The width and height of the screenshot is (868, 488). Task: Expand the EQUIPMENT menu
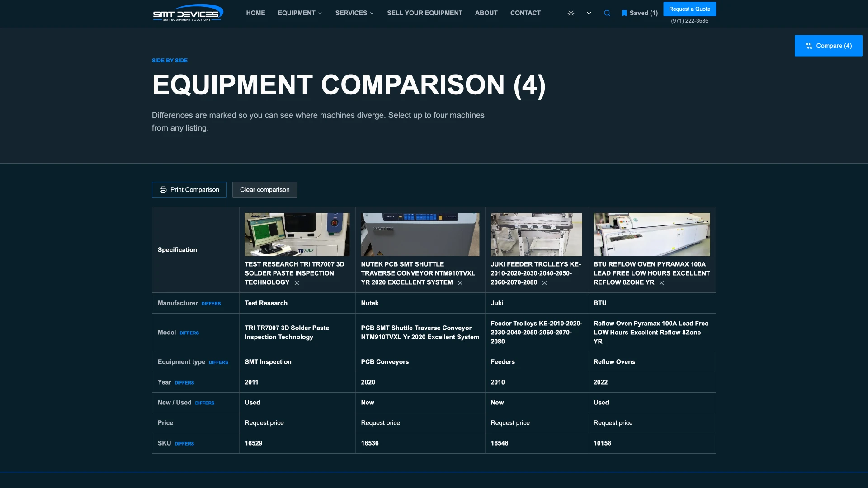300,13
